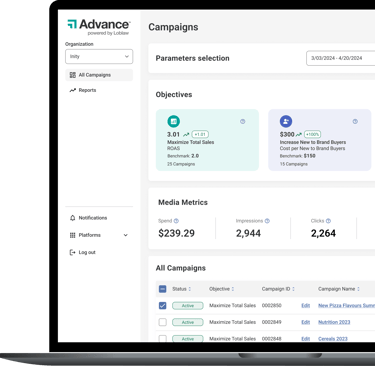Click the Campaign ID 0002849 cell
The height and width of the screenshot is (366, 375).
point(272,322)
